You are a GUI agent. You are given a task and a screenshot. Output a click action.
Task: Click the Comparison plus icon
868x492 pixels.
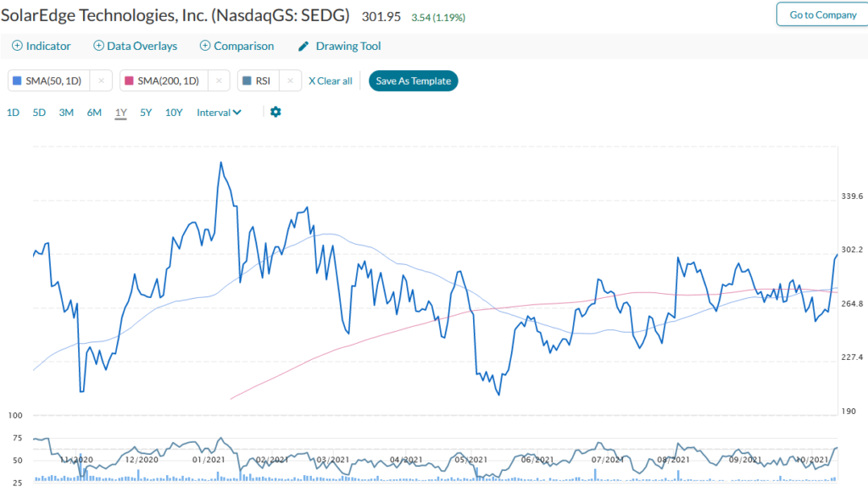(x=205, y=46)
